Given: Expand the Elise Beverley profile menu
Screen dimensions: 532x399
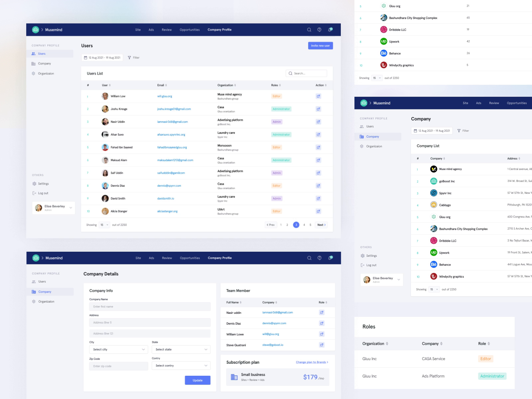Looking at the screenshot, I should (x=70, y=208).
